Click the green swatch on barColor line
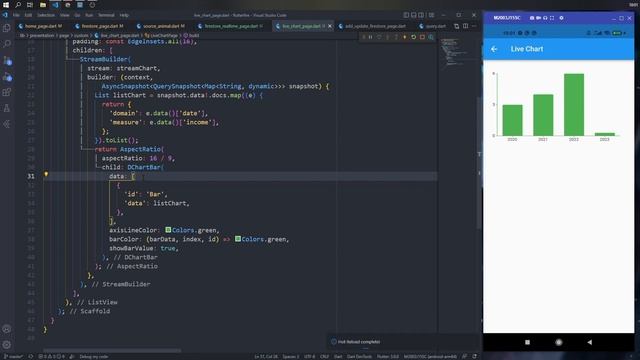Viewport: 640px width, 360px height. click(x=238, y=239)
